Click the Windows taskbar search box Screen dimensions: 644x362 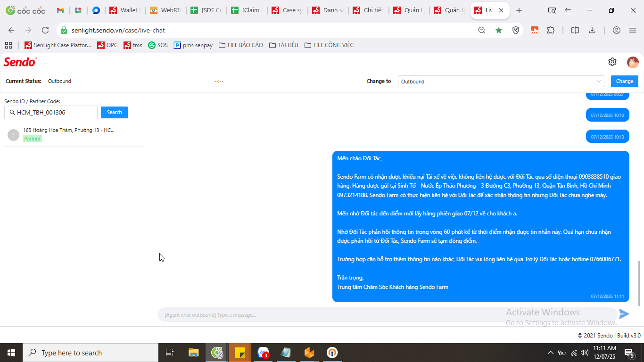pyautogui.click(x=91, y=353)
